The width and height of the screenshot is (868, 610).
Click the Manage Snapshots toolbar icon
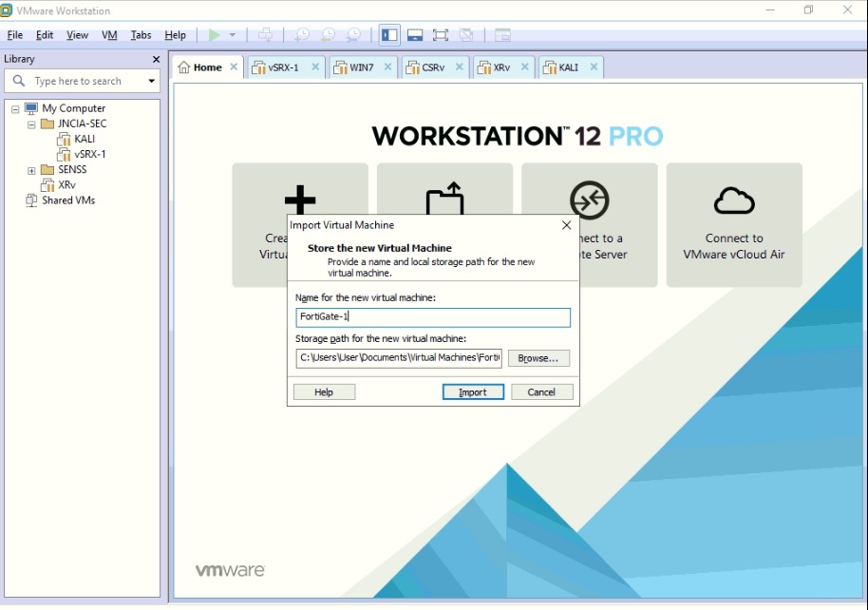[353, 35]
